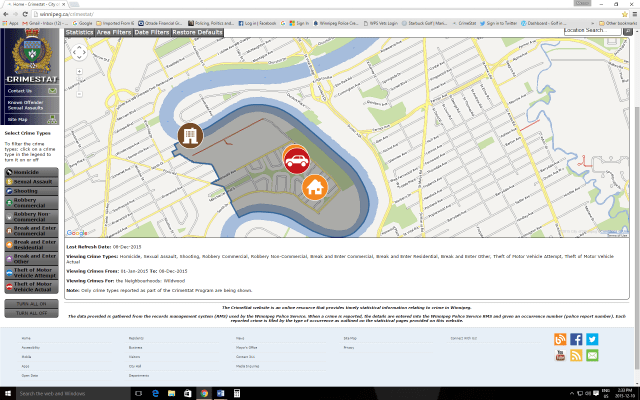This screenshot has height=400, width=640.
Task: Click the brown building crime marker on map
Action: (189, 134)
